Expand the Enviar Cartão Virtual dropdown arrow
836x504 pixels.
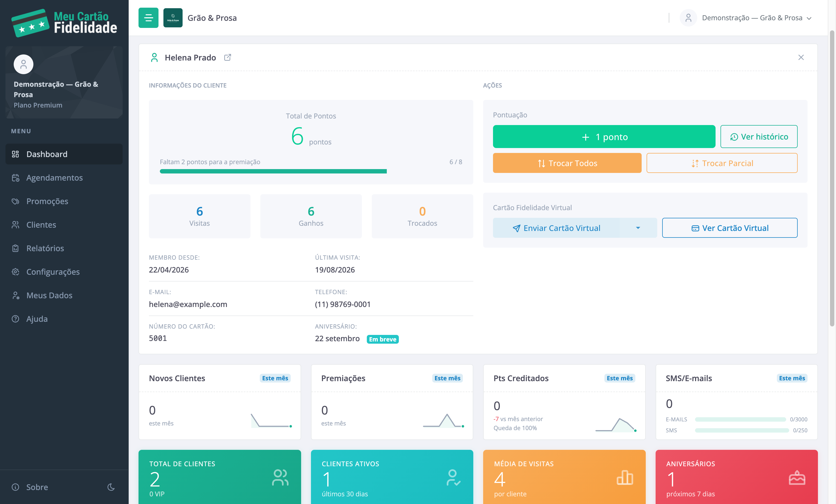[638, 228]
